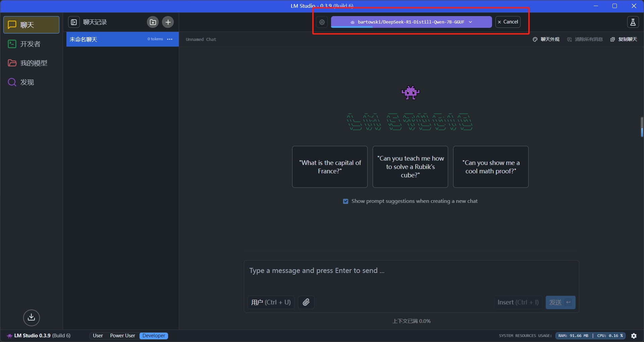Open the model selector dropdown DeepSeek-R1-Distill-Qwen-7B-GGUF
Viewport: 644px width, 342px height.
pos(411,22)
